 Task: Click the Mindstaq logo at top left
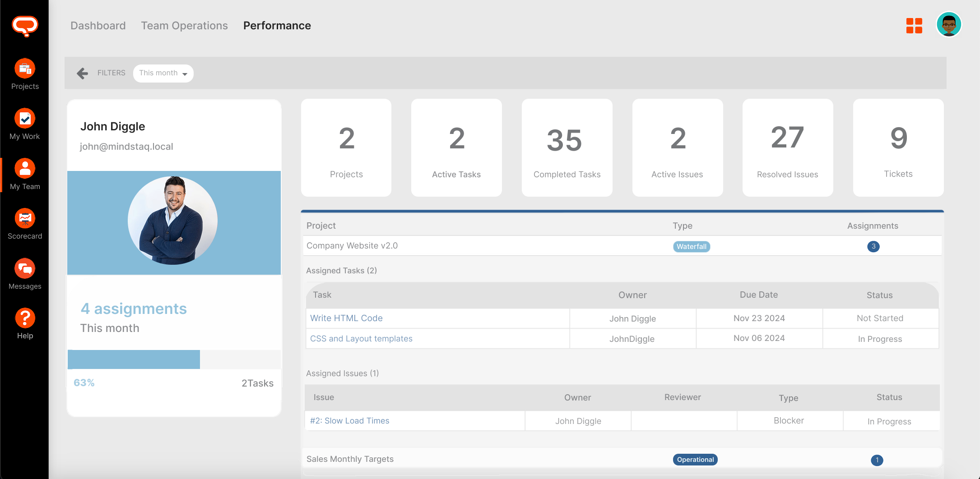(25, 26)
